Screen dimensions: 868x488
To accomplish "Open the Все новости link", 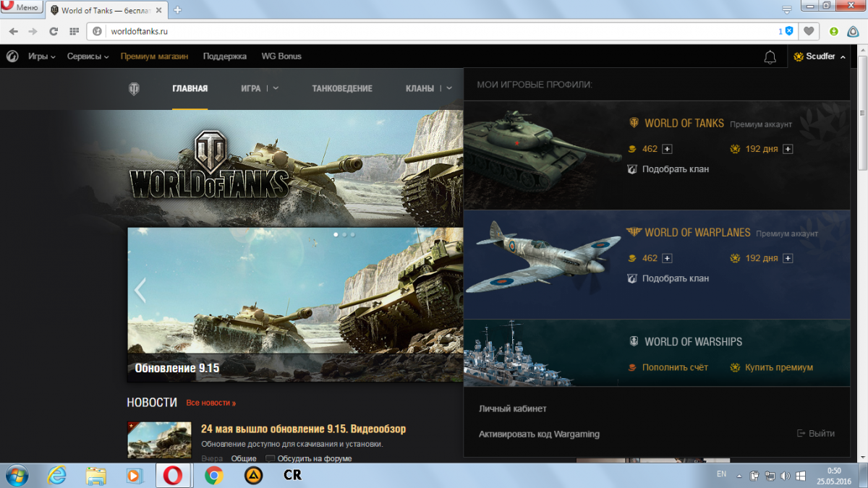I will [x=210, y=403].
